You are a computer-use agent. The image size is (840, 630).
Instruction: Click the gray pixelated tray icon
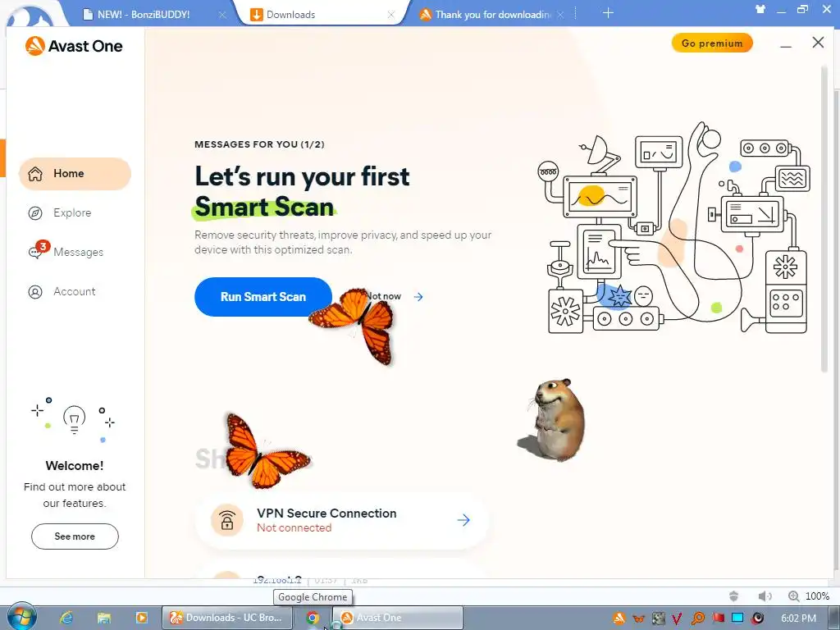pyautogui.click(x=659, y=619)
